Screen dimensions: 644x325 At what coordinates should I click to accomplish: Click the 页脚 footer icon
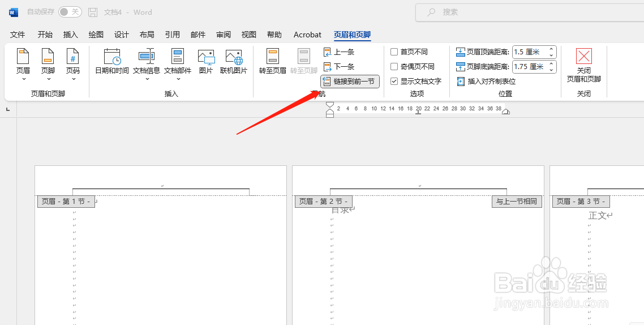(48, 56)
